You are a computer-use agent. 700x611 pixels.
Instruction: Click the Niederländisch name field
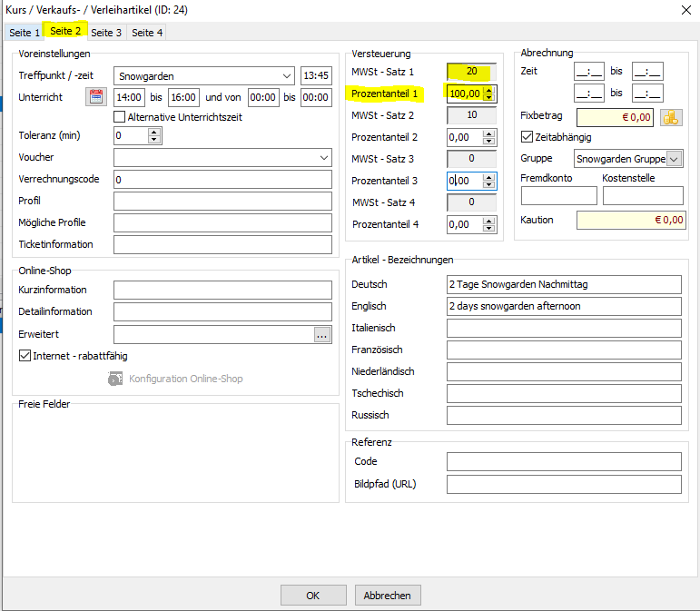point(565,372)
